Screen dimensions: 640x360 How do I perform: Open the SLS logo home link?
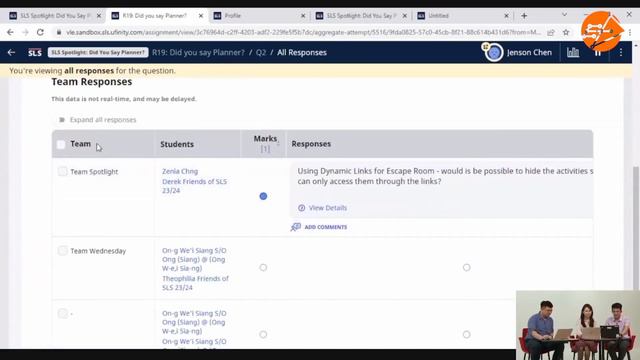[x=35, y=53]
